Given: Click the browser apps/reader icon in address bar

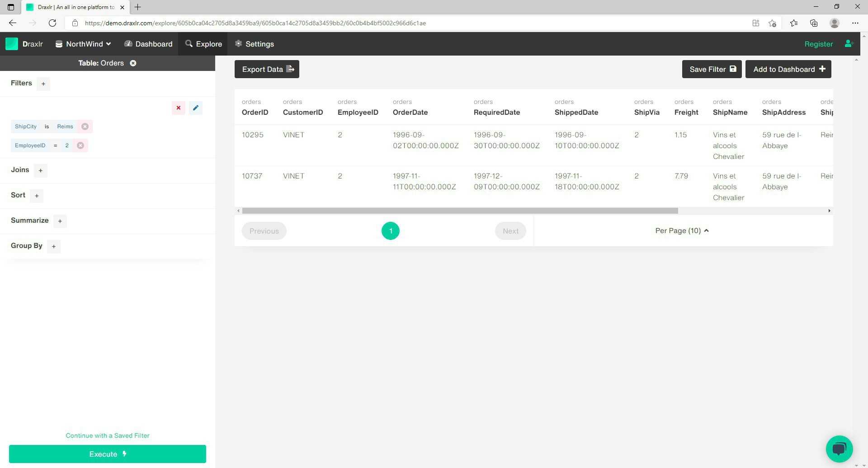Looking at the screenshot, I should [x=755, y=23].
